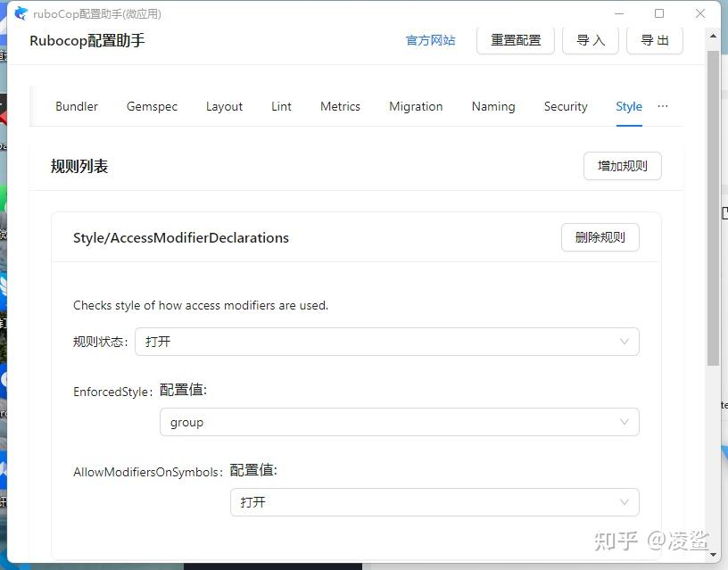Open the AllowModifiersOnSymbols value dropdown
This screenshot has height=570, width=728.
[434, 502]
